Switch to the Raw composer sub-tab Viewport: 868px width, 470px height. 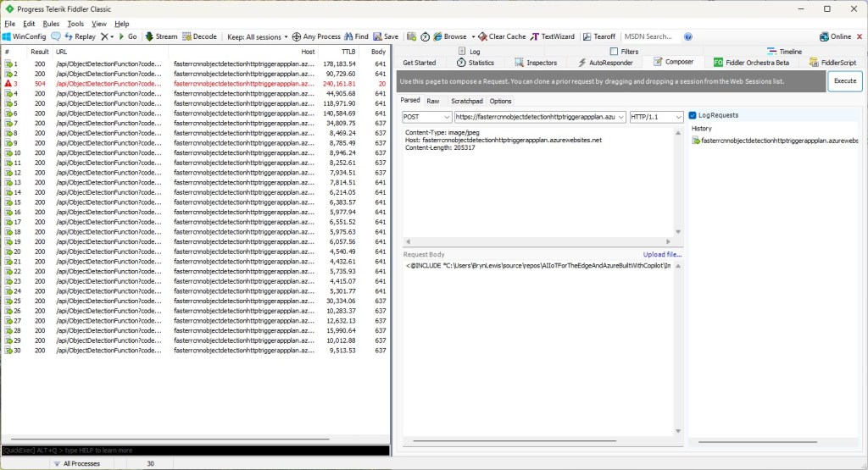(x=433, y=101)
